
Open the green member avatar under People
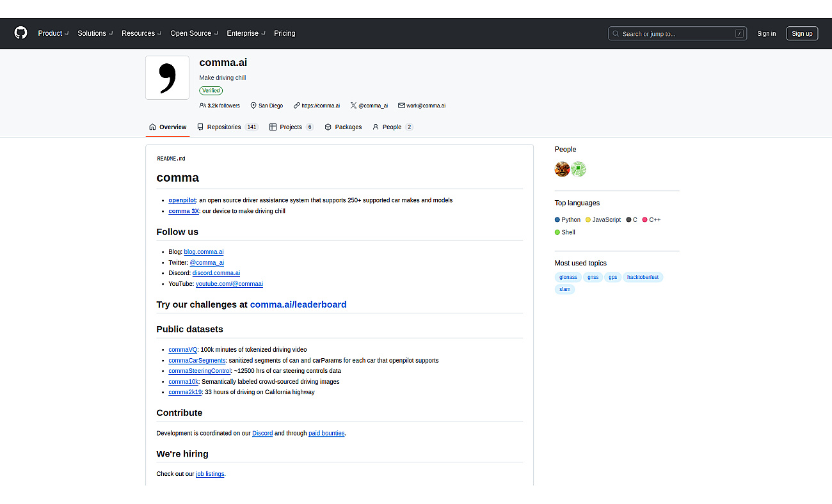(579, 169)
